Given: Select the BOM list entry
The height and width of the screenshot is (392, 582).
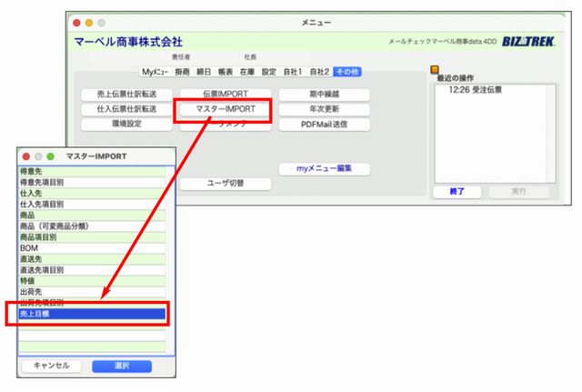Looking at the screenshot, I should click(91, 247).
